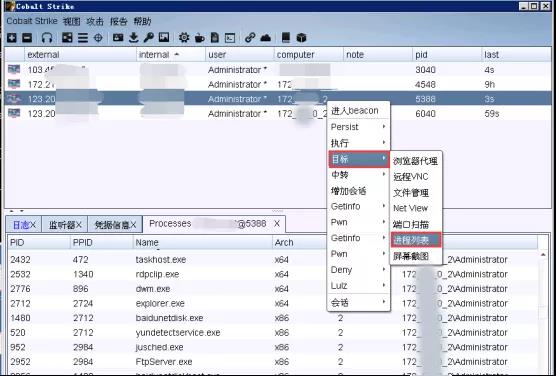The image size is (556, 376).
Task: Sort sessions by the pid column
Action: pos(447,55)
